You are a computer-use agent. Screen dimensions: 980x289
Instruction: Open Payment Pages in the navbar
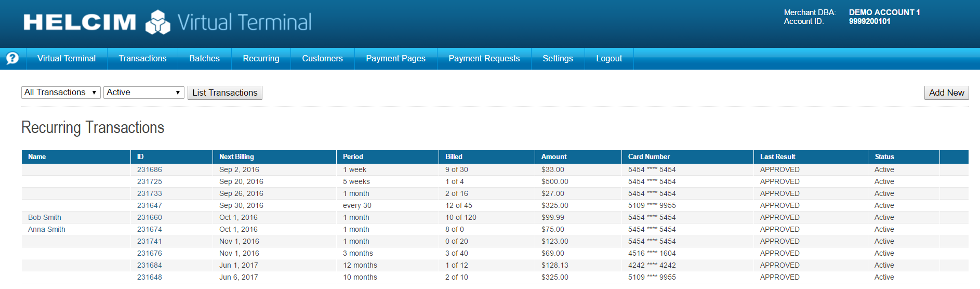(x=395, y=59)
